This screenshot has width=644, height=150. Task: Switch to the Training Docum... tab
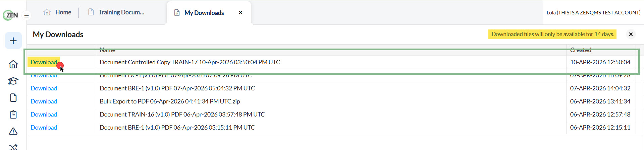tap(116, 12)
